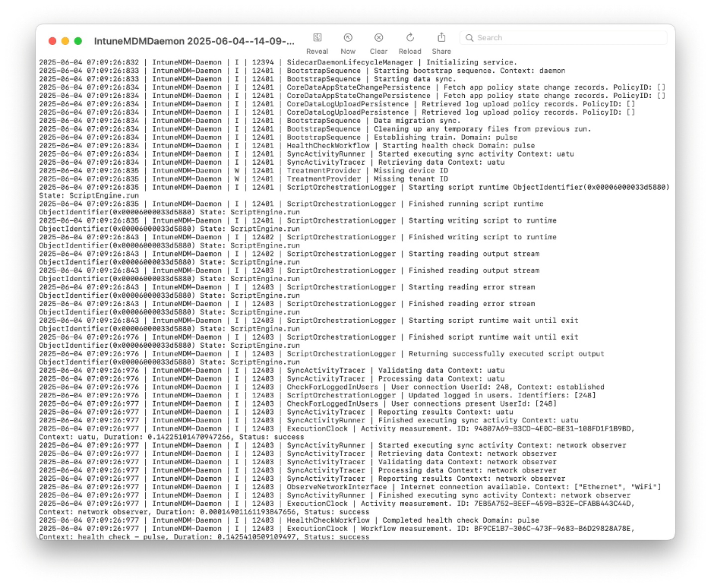Jump to latest with the Now icon
Screen dimensions: 711x588
pyautogui.click(x=348, y=38)
